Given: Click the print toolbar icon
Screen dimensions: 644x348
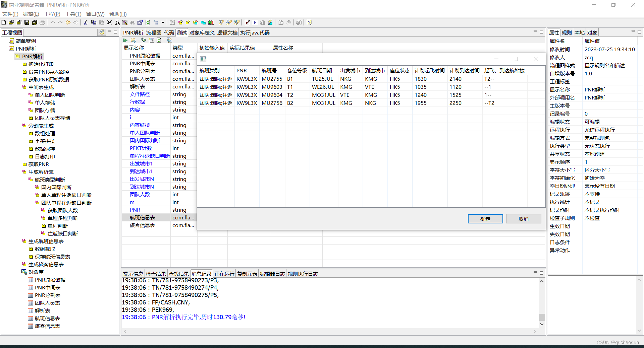Looking at the screenshot, I should coord(42,22).
